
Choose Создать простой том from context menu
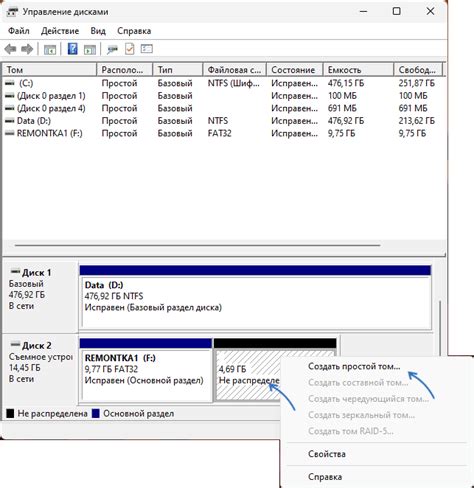point(354,366)
